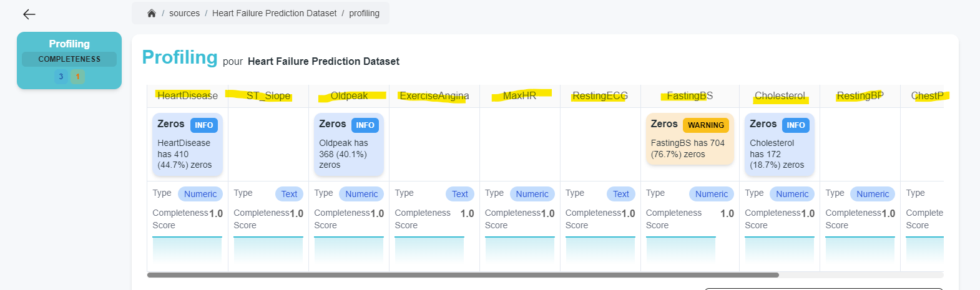Click the WARNING badge on FastingBS zeros
The image size is (980, 290).
[x=705, y=125]
